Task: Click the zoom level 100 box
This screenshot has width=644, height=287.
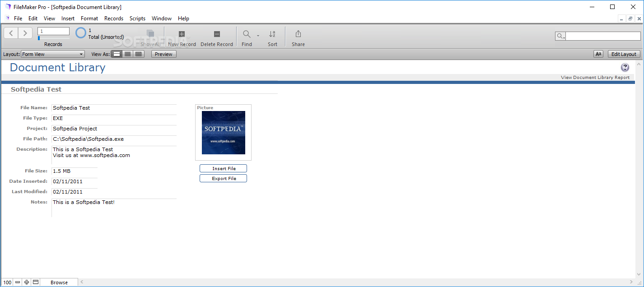Action: (7, 282)
